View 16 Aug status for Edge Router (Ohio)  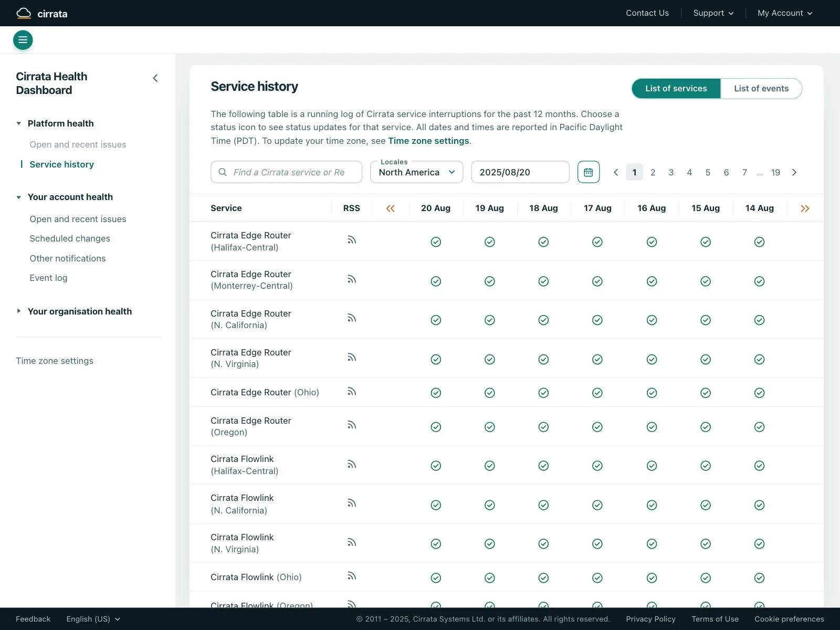point(652,393)
